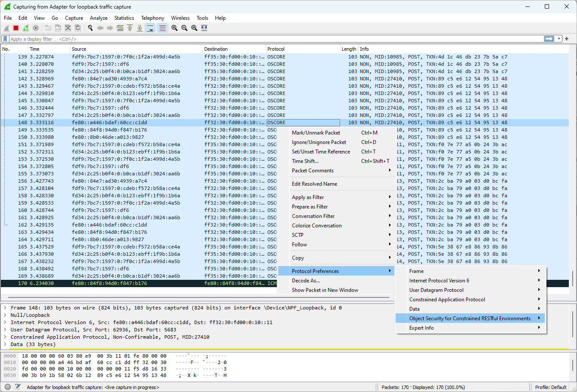Open the Capture menu
Screen dimensions: 577x392
[74, 18]
